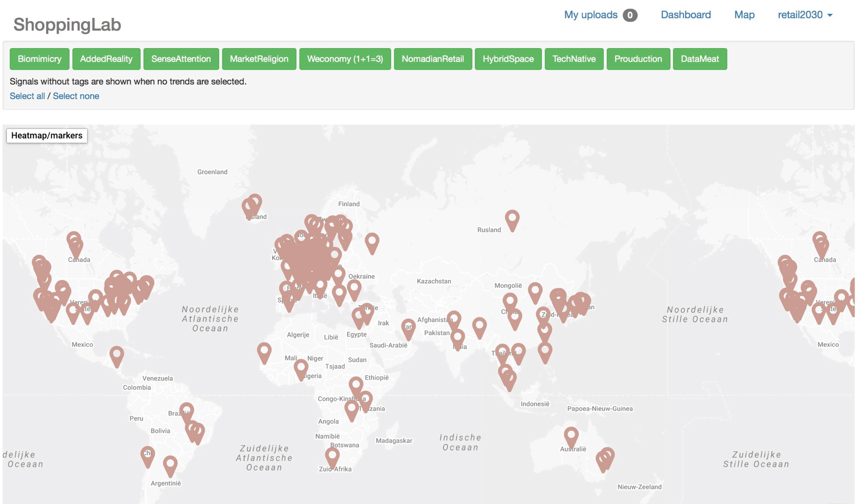Click the uploads count badge showing 0

coord(630,15)
